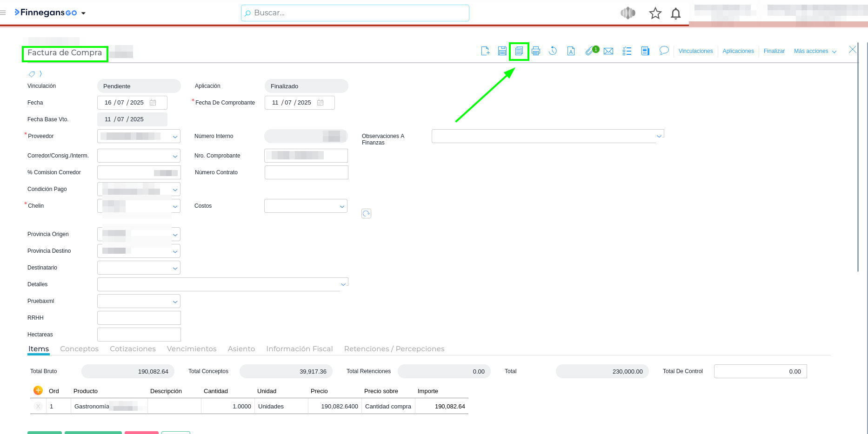
Task: Expand the Más acciones menu
Action: [x=815, y=51]
